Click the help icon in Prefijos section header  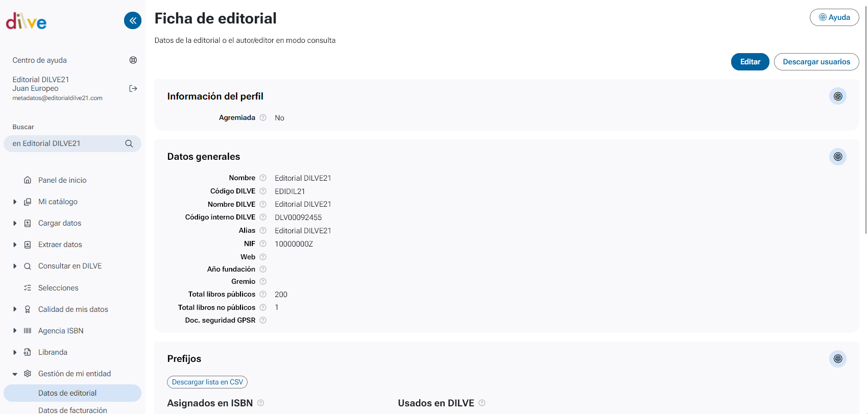click(x=838, y=359)
